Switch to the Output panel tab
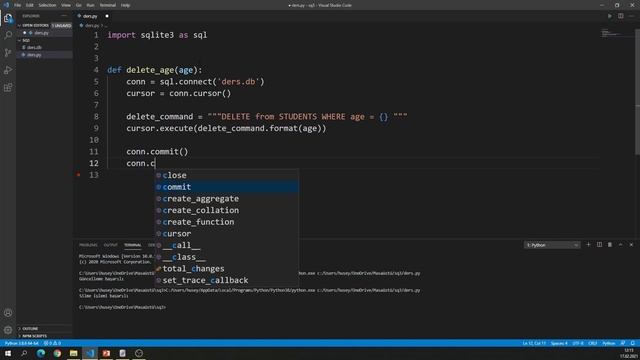Viewport: 640px width, 360px height. coord(110,245)
